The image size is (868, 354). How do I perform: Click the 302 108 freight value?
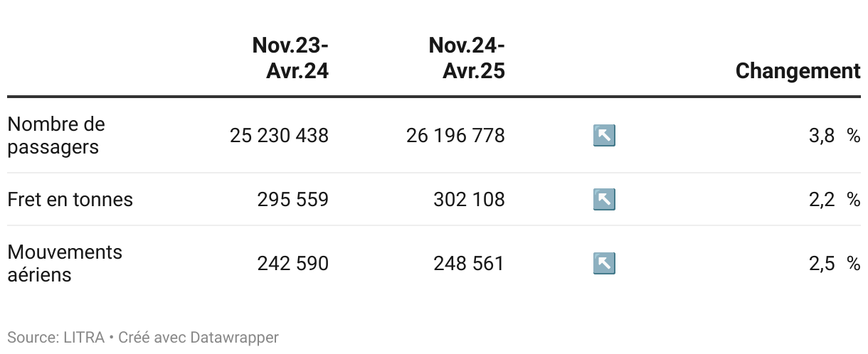(x=469, y=199)
